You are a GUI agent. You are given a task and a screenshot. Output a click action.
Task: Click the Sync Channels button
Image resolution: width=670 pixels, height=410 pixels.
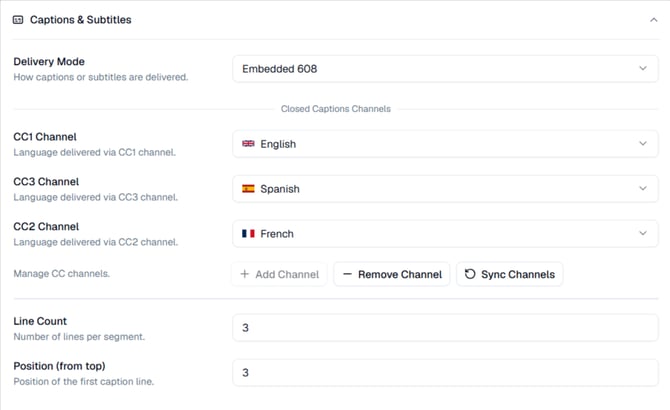pyautogui.click(x=510, y=274)
